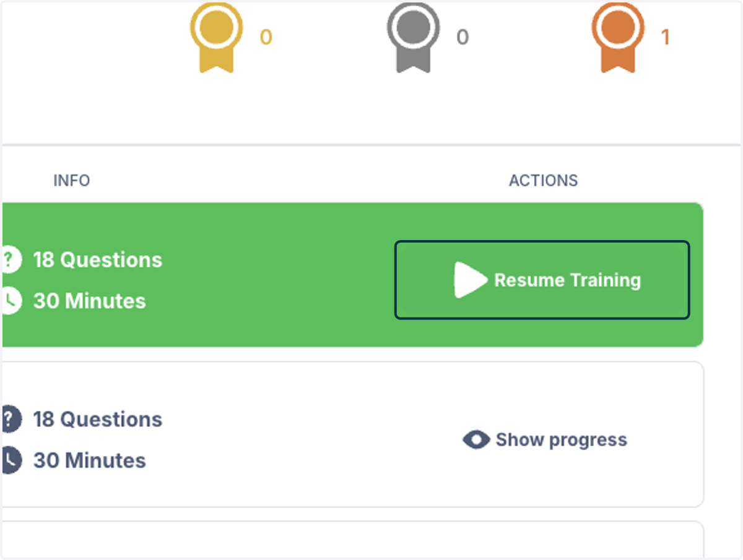743x560 pixels.
Task: Click 18 Questions in the white row
Action: pyautogui.click(x=98, y=420)
